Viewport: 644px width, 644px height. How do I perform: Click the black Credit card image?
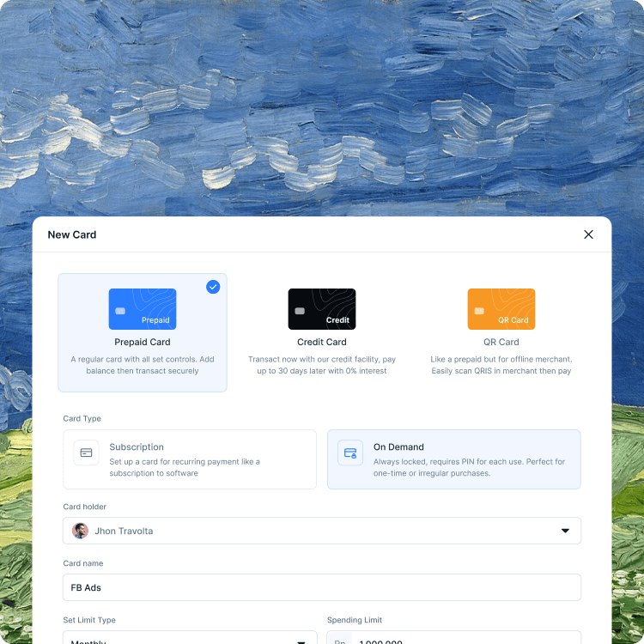point(322,309)
